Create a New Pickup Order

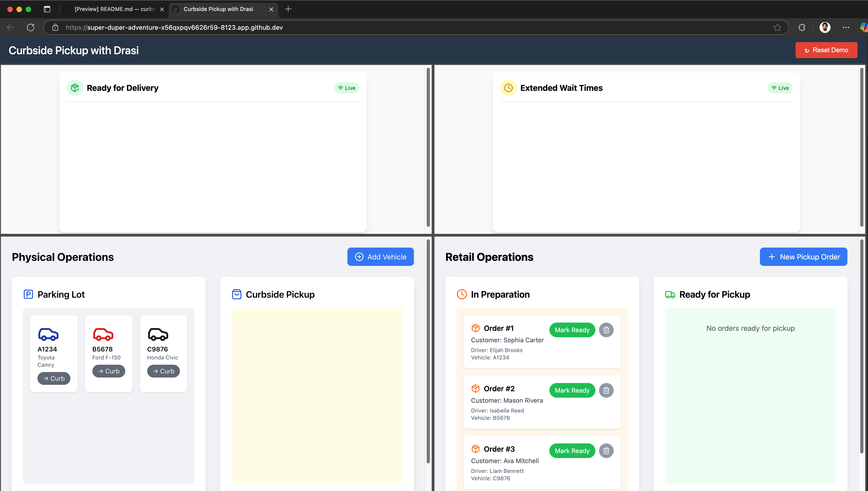coord(803,257)
